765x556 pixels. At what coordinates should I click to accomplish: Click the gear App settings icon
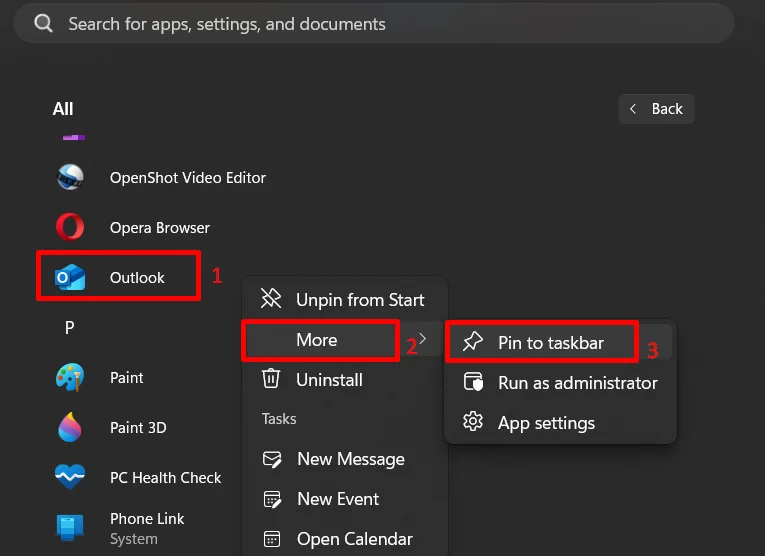473,421
